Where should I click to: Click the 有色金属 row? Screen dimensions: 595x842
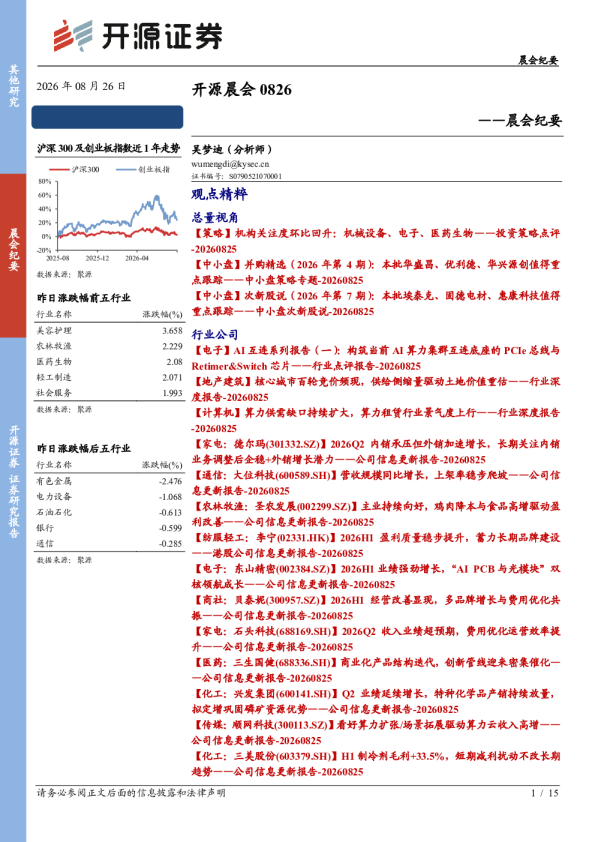pyautogui.click(x=110, y=481)
